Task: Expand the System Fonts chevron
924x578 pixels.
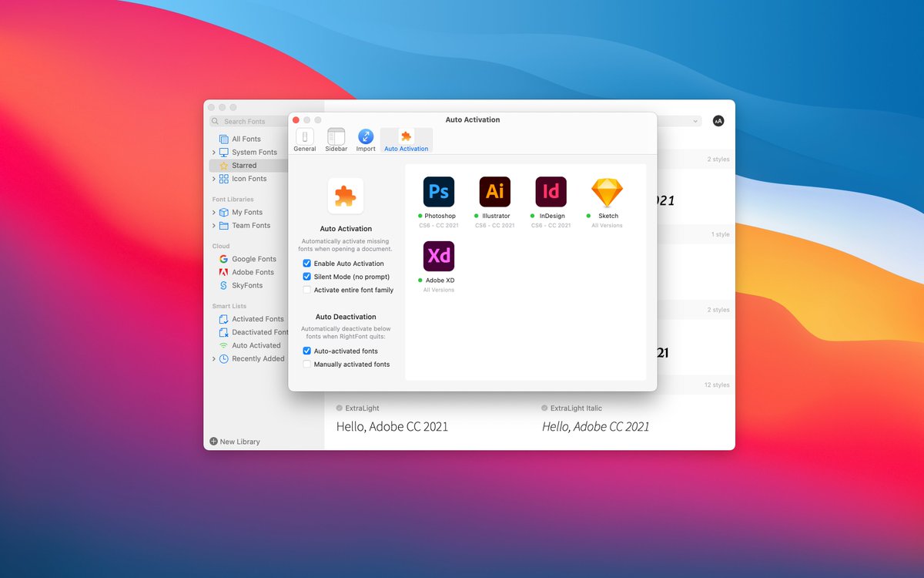Action: [x=214, y=152]
